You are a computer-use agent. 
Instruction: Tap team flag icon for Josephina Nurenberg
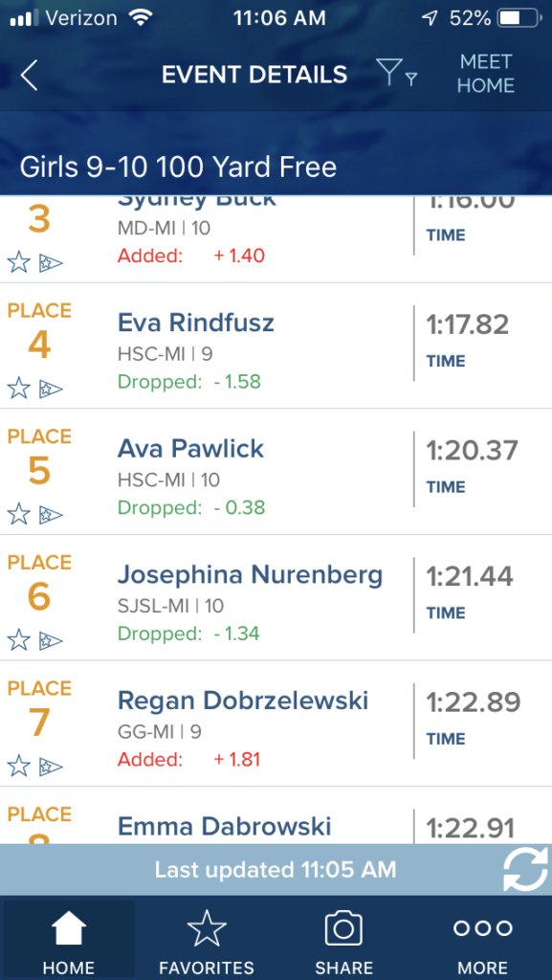tap(51, 640)
